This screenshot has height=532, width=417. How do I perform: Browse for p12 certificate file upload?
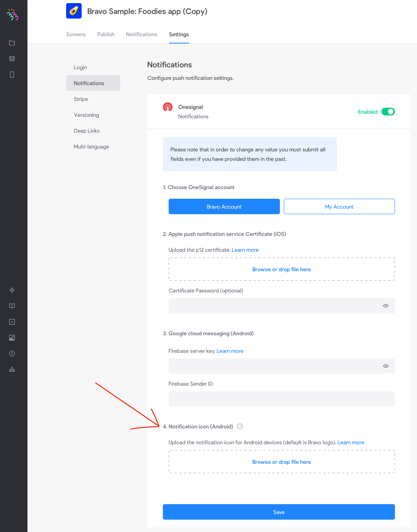[x=282, y=269]
